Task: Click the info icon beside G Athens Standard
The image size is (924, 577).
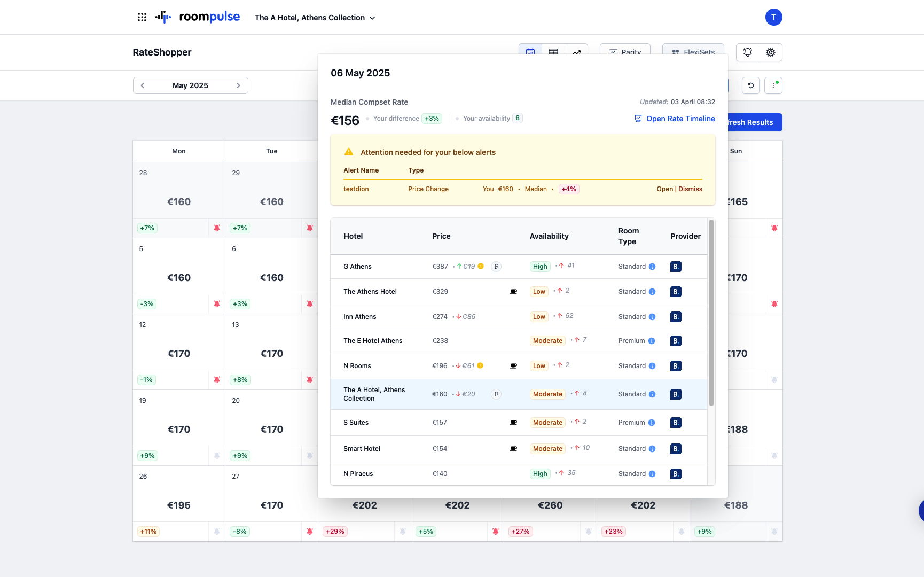Action: (652, 267)
